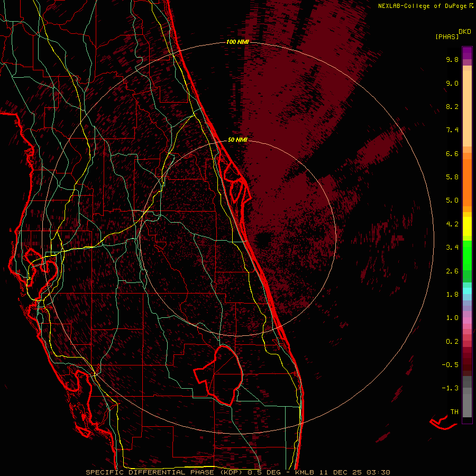The image size is (476, 476).
Task: Click the 11 DEC 25 date in the caption
Action: pos(341,472)
